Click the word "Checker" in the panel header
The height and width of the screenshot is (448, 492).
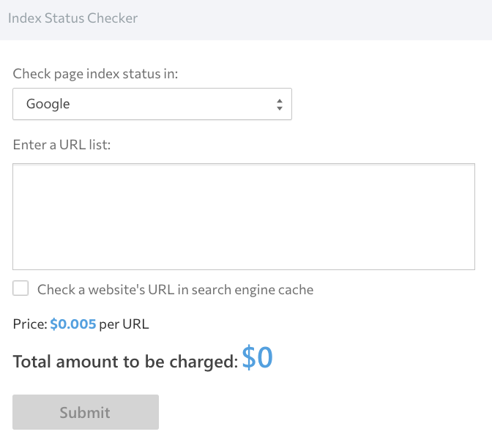[x=114, y=18]
